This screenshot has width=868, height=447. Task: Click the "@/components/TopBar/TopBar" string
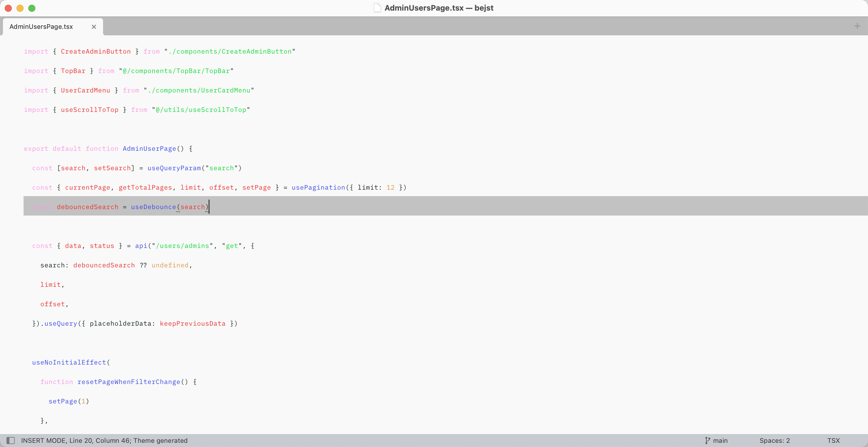click(x=176, y=71)
